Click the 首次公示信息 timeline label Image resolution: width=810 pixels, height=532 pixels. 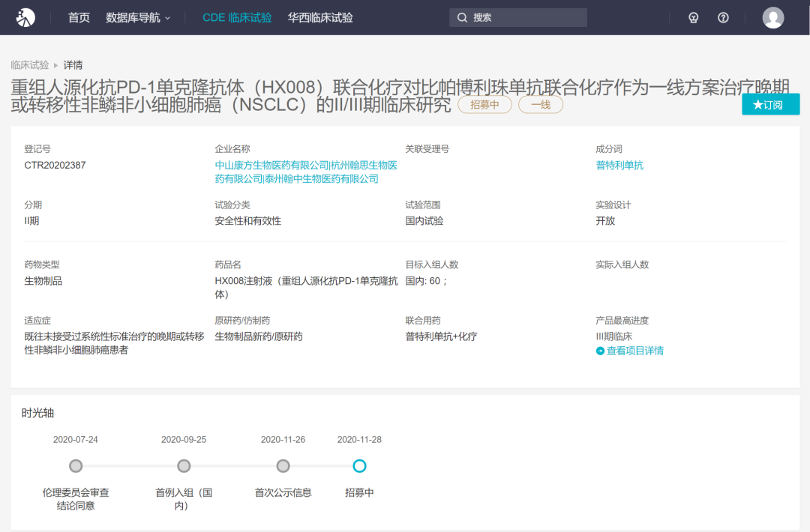point(283,492)
